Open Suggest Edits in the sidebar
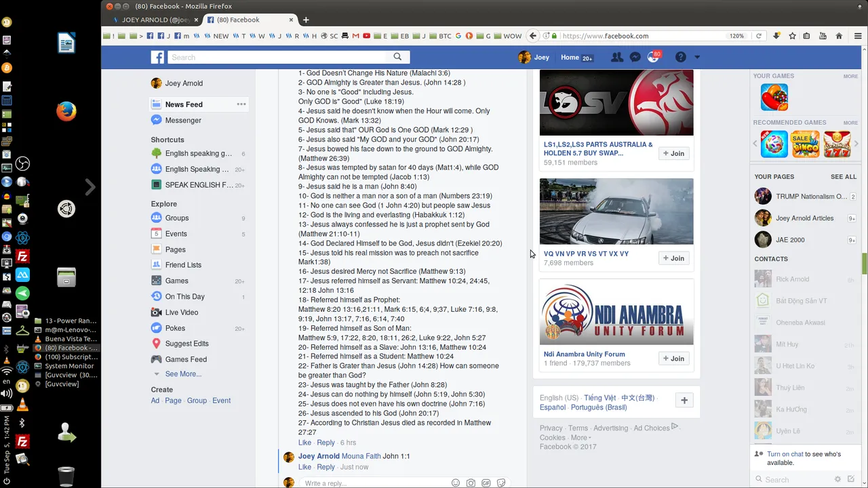The width and height of the screenshot is (868, 488). [186, 344]
